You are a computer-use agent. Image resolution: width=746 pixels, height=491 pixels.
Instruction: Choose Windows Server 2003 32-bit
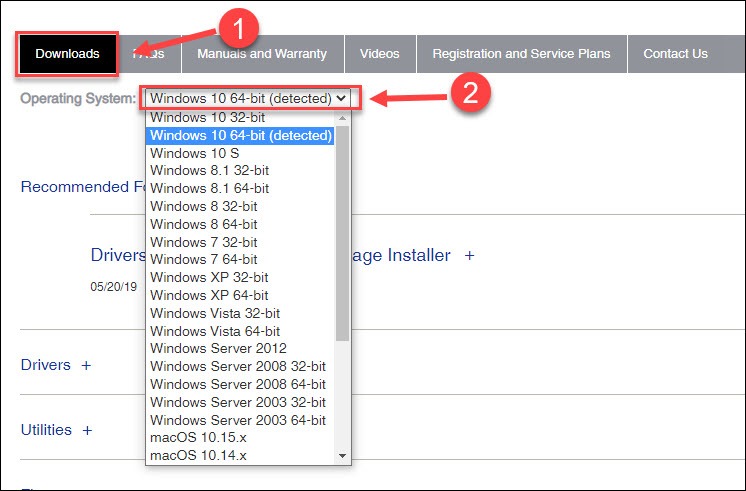(x=240, y=403)
